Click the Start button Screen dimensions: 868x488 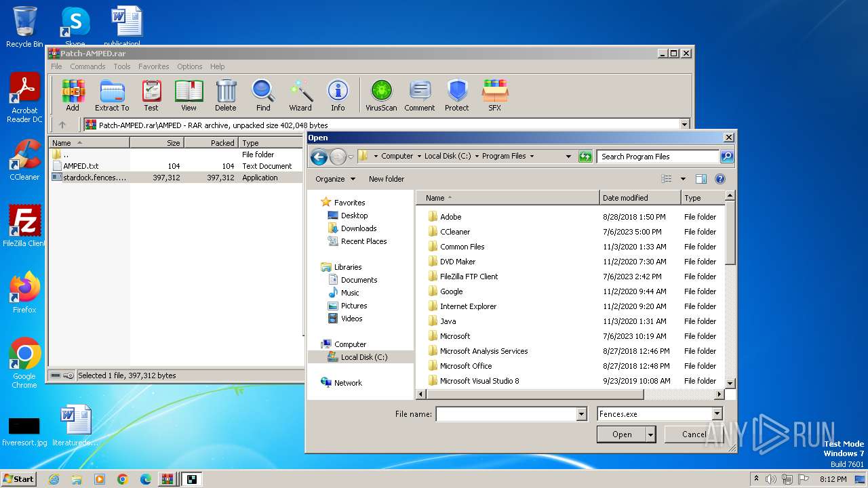(18, 479)
